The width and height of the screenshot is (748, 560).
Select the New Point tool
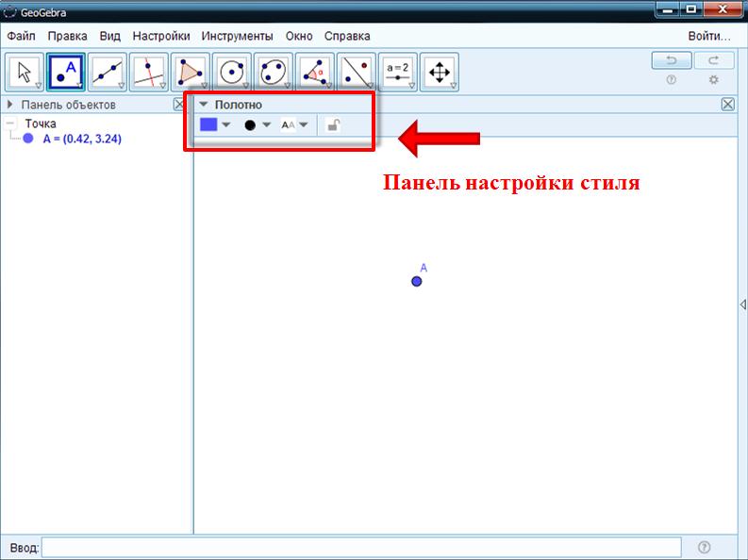tap(66, 72)
